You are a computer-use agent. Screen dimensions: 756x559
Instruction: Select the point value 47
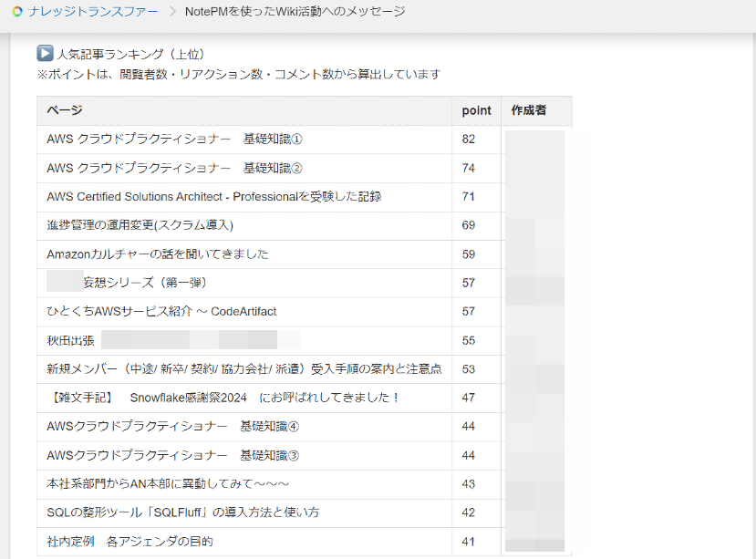click(469, 398)
